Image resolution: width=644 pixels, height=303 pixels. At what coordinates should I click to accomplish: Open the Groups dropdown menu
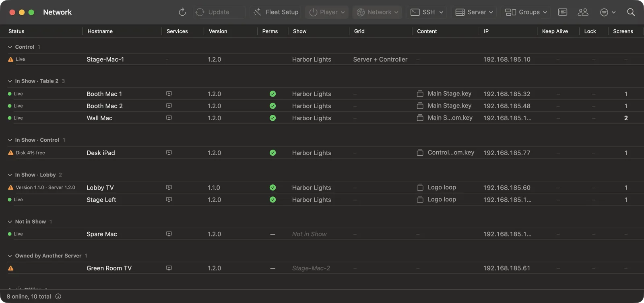pyautogui.click(x=526, y=12)
